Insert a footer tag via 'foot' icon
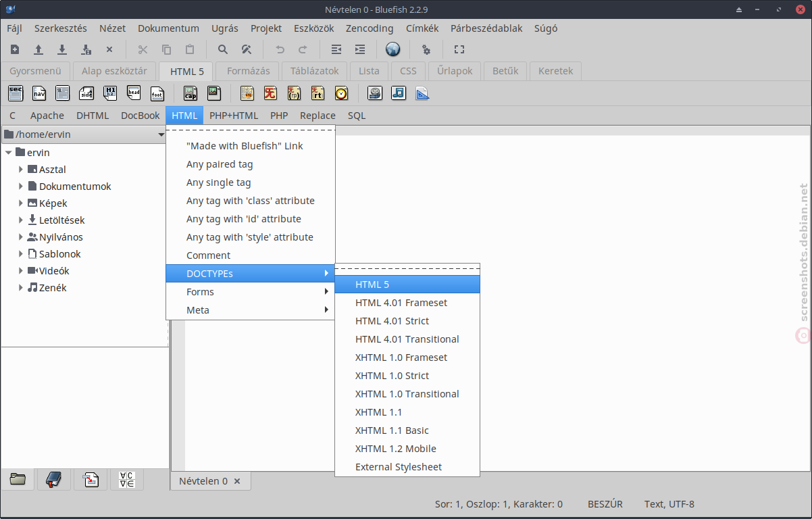 (157, 93)
